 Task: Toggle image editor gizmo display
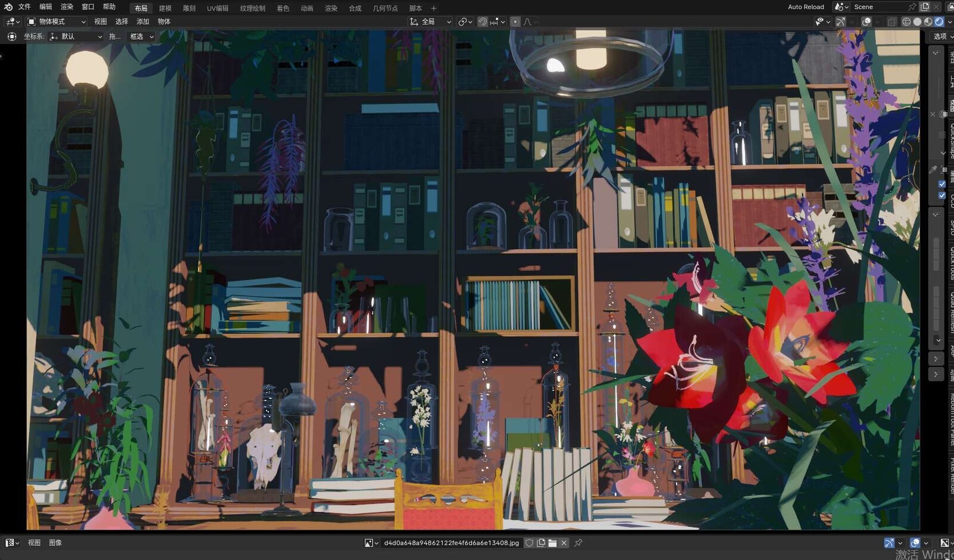(889, 543)
